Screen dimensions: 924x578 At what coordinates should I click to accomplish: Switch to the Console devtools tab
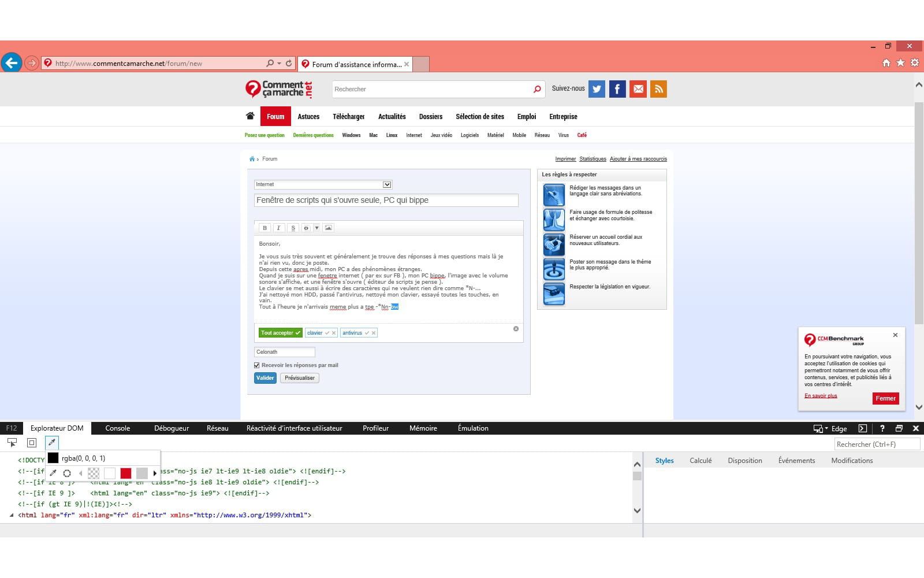[118, 428]
